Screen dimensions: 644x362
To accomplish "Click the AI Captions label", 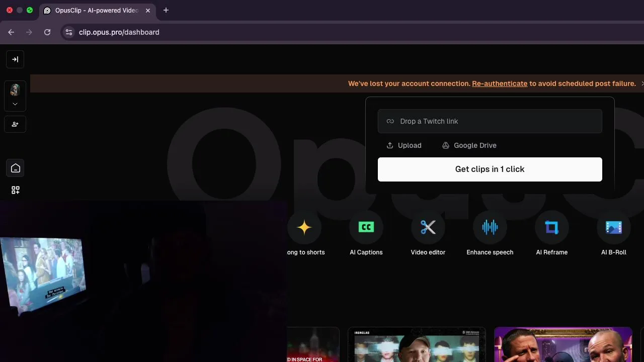I will tap(366, 252).
